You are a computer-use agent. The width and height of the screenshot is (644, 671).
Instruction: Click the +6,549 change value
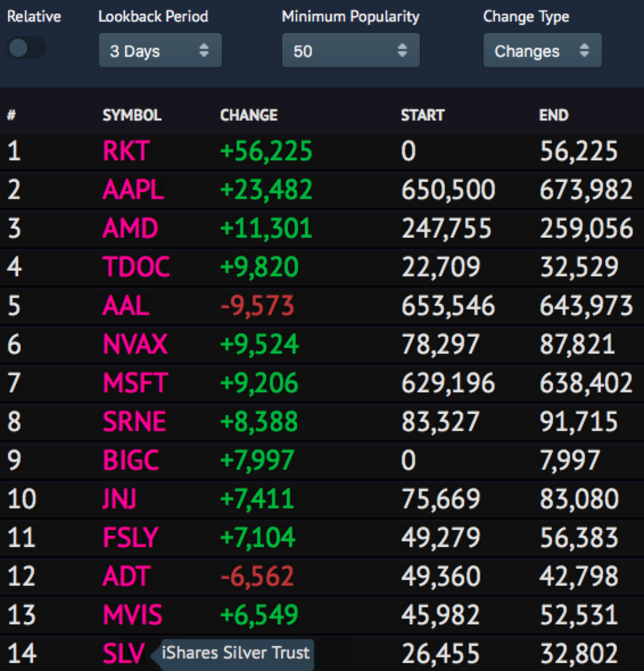pyautogui.click(x=259, y=615)
